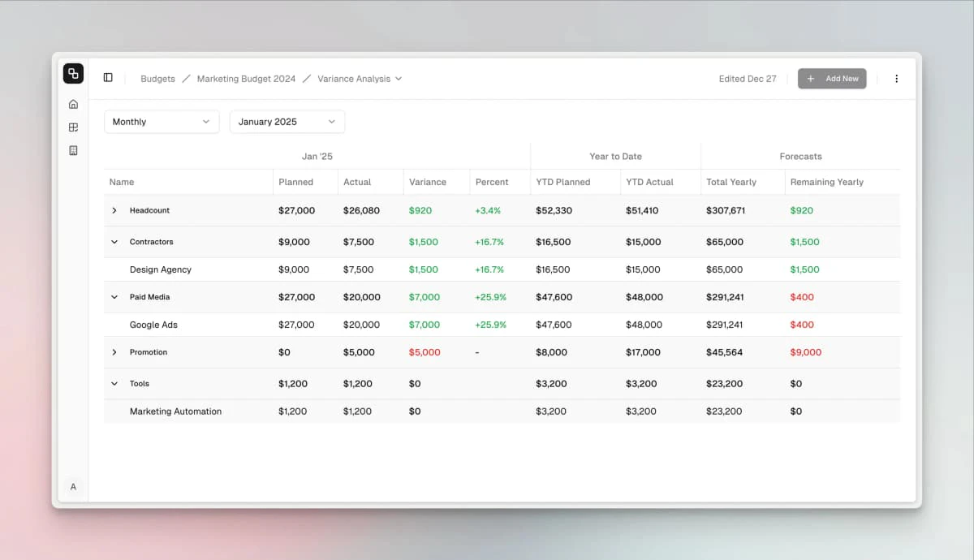The width and height of the screenshot is (974, 560).
Task: Expand the Promotion row
Action: (114, 352)
